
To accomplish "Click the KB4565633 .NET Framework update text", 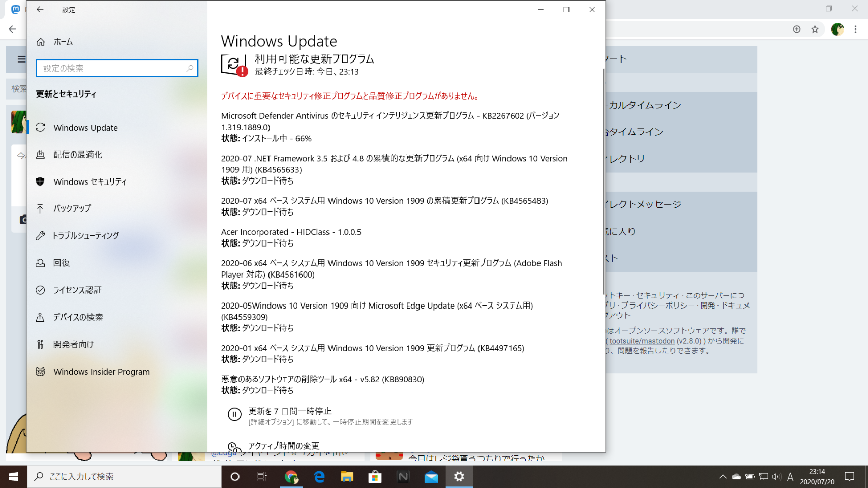I will tap(395, 164).
